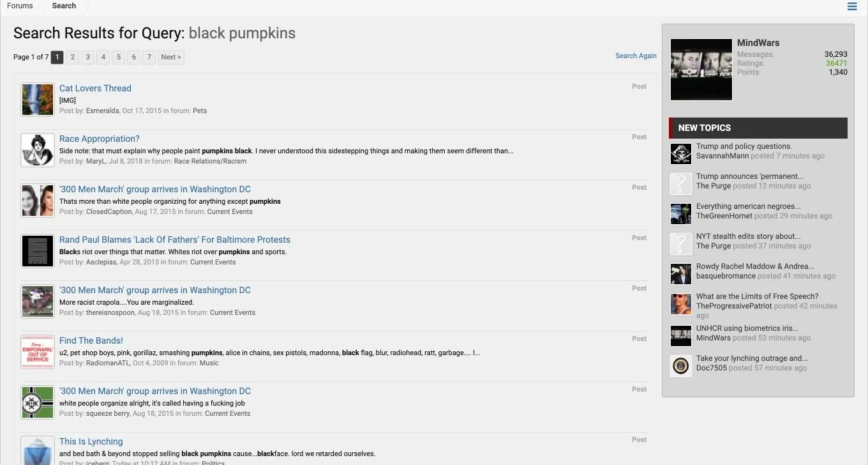
Task: Click the Search Again link
Action: [636, 56]
